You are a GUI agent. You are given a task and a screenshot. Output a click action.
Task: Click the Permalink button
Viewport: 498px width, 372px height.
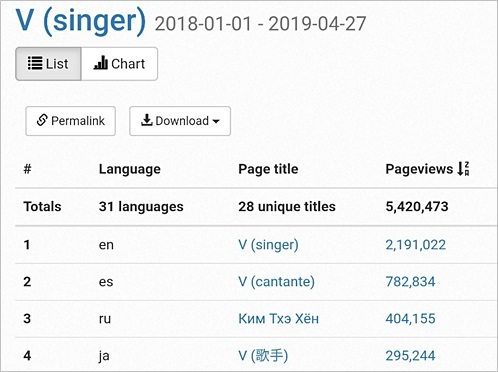[x=71, y=121]
